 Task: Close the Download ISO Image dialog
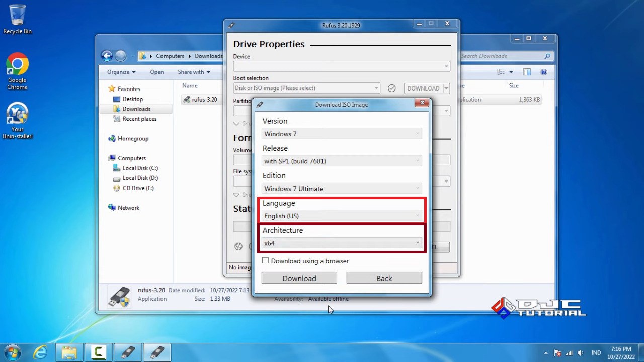coord(422,103)
